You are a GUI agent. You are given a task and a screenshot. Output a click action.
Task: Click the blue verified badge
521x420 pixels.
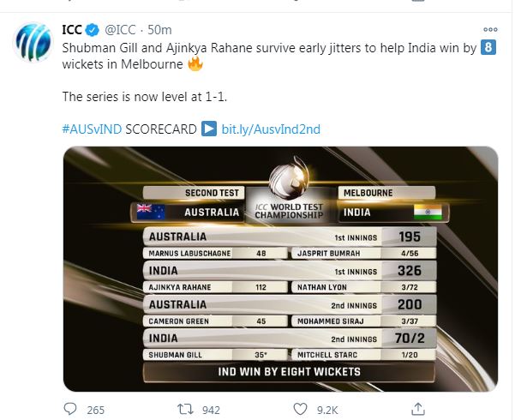click(93, 30)
